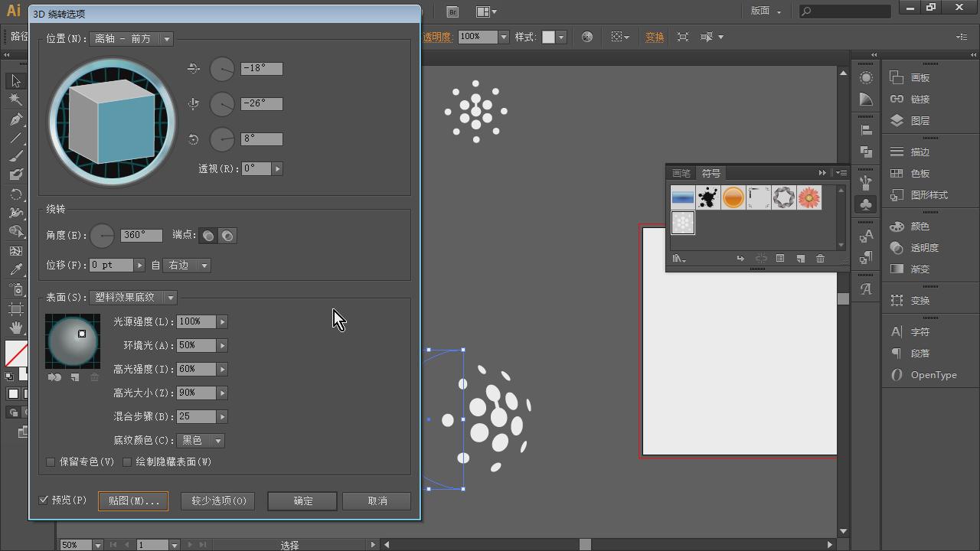Click the 确定 button
Viewport: 980px width, 551px height.
pyautogui.click(x=302, y=500)
